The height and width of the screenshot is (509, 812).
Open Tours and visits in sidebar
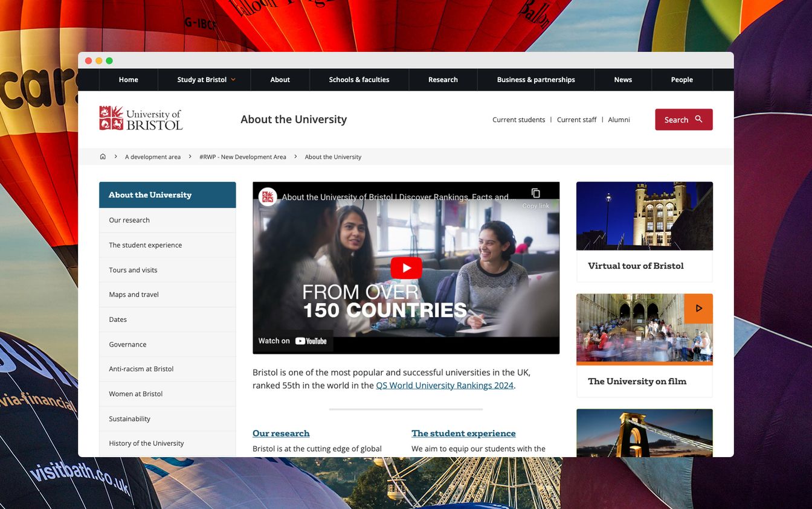[167, 270]
